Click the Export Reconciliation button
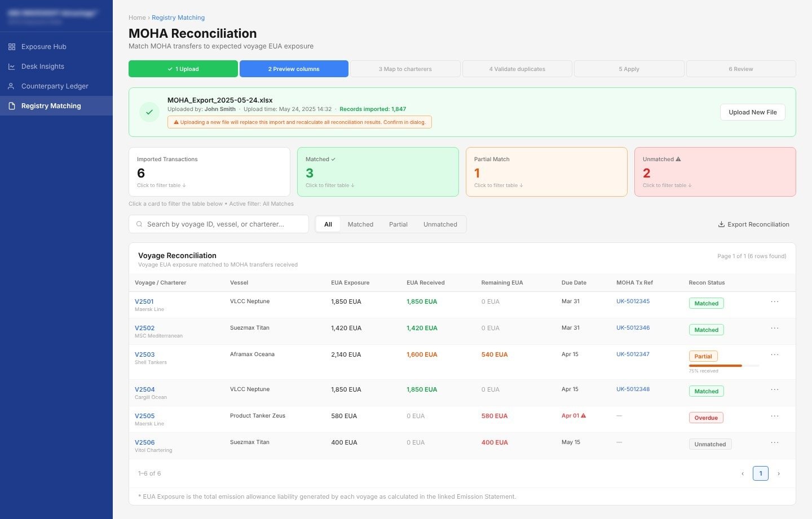812x519 pixels. point(753,224)
